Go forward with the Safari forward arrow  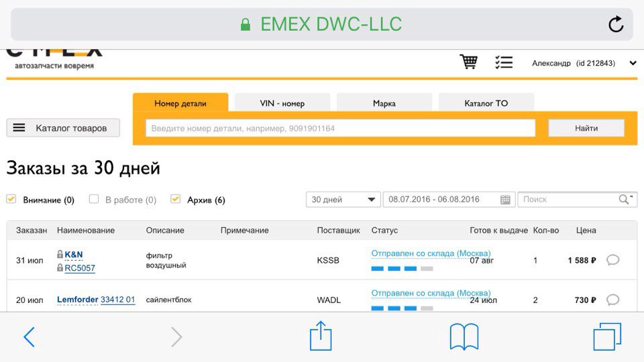point(176,337)
